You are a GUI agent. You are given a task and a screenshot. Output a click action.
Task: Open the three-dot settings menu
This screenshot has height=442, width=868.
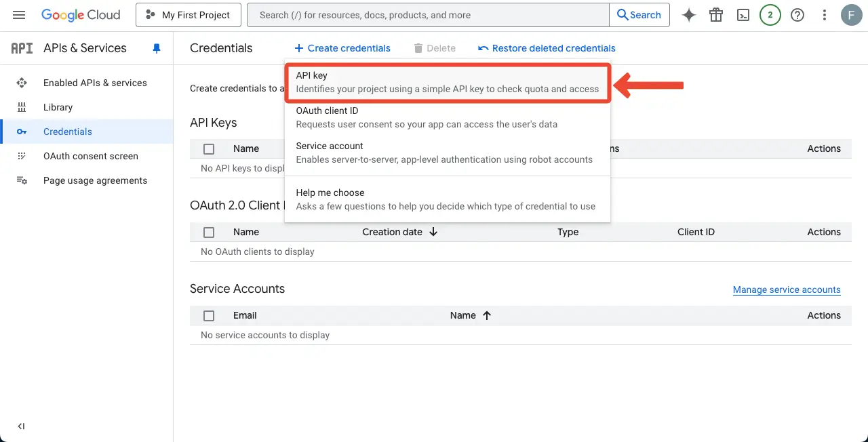pos(825,15)
